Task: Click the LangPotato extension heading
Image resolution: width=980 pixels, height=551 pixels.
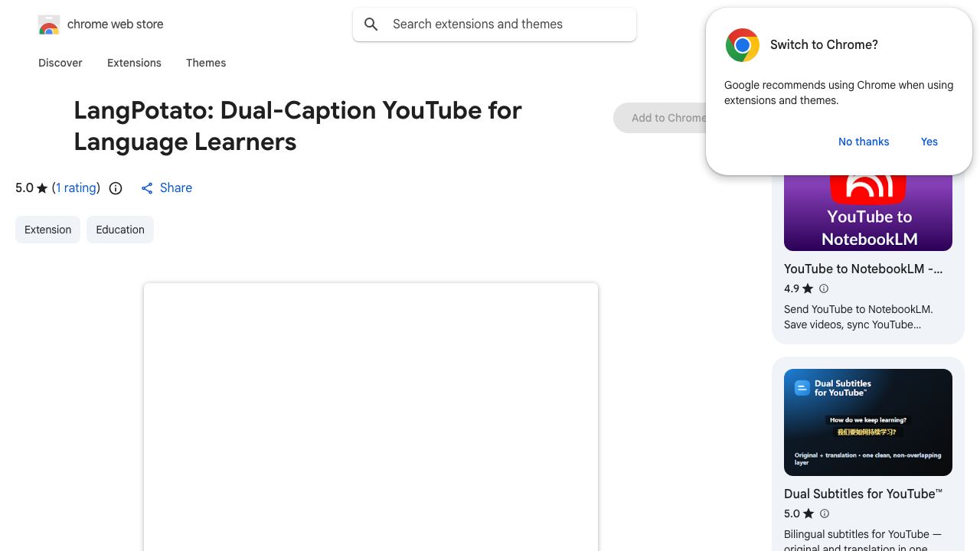Action: (298, 126)
